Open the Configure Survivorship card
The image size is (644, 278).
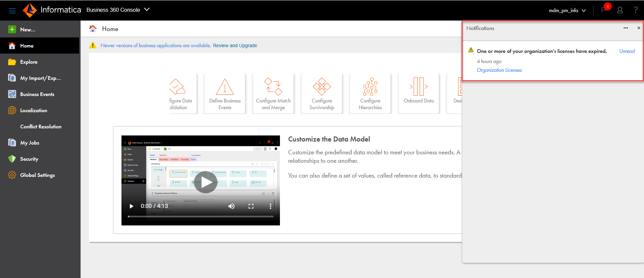322,93
